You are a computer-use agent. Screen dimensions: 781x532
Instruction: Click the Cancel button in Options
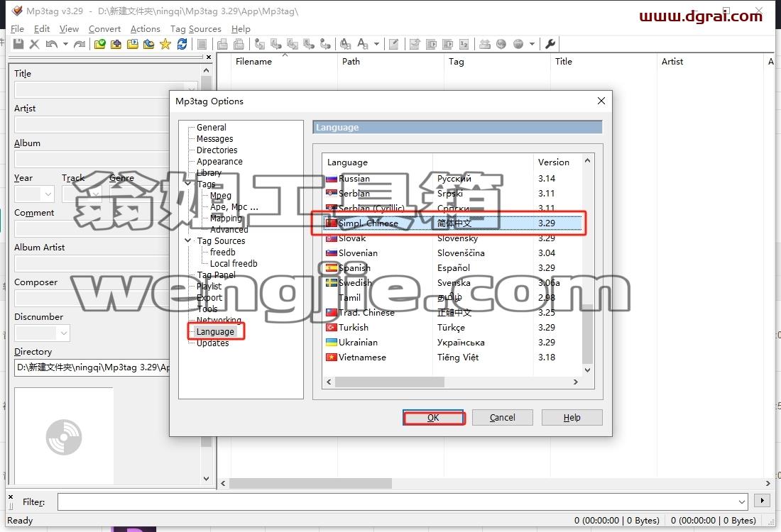[503, 418]
